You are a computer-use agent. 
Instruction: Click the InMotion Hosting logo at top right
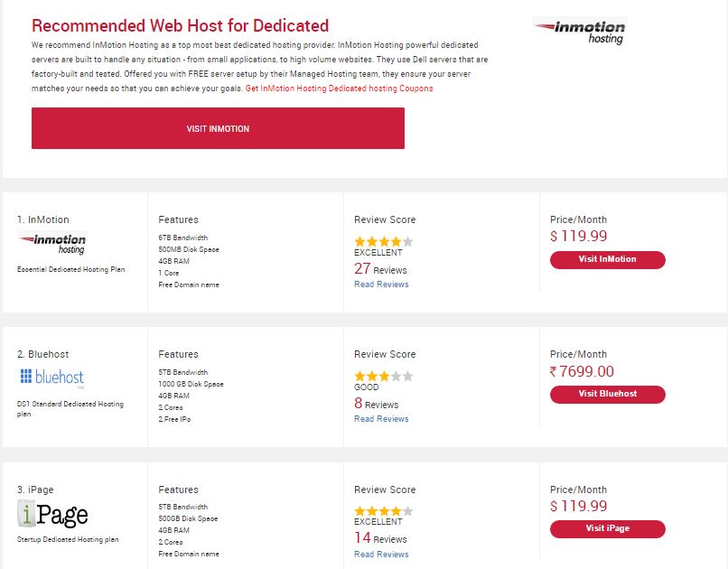pyautogui.click(x=580, y=32)
